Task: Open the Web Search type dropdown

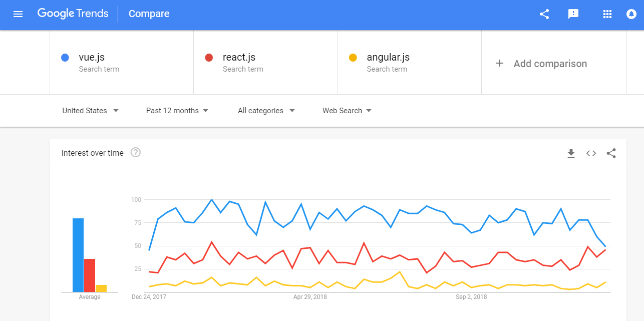Action: point(346,110)
